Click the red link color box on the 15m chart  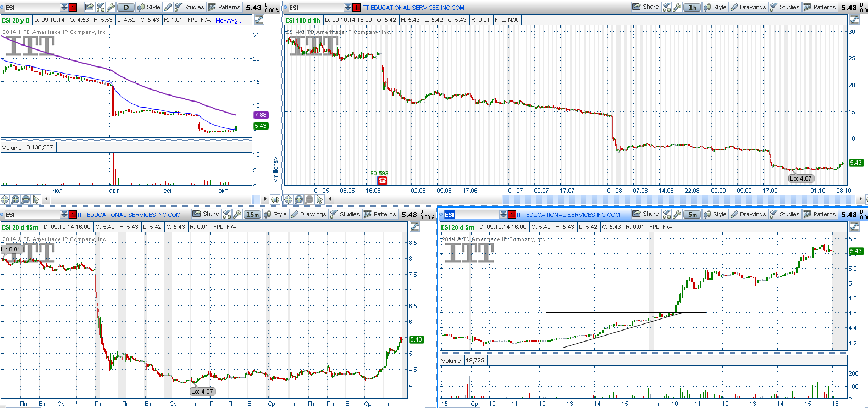tap(73, 214)
